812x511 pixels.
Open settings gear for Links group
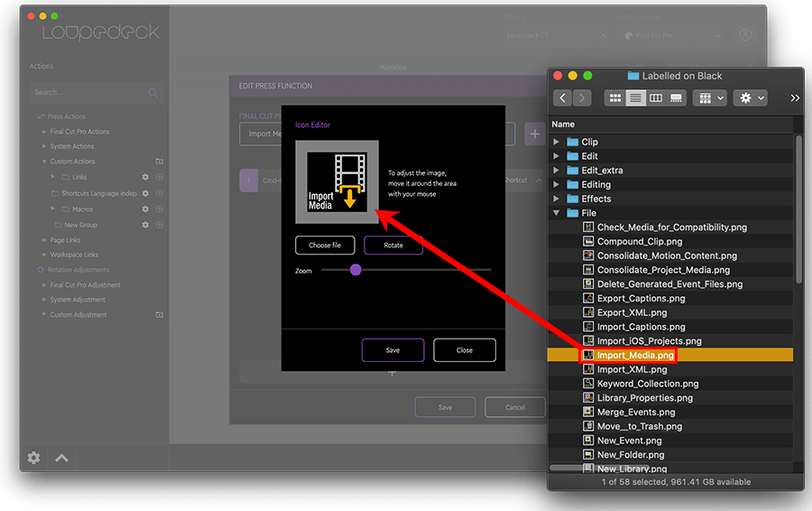[145, 177]
